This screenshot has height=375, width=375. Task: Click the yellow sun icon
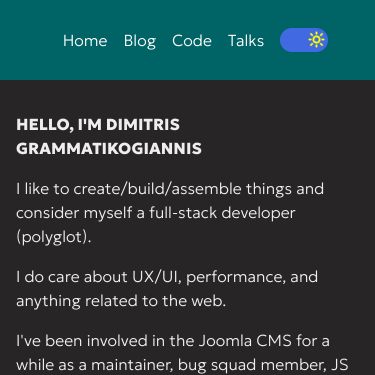coord(316,40)
